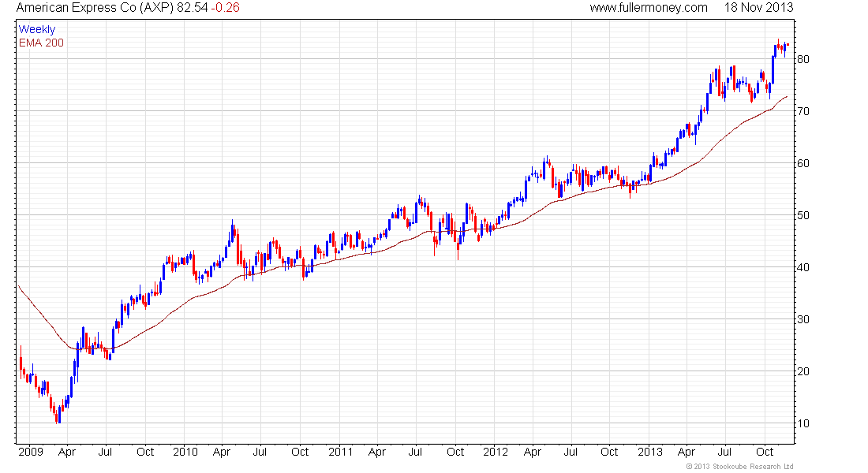This screenshot has height=473, width=868.
Task: Click the 82.54 last price value
Action: 192,8
